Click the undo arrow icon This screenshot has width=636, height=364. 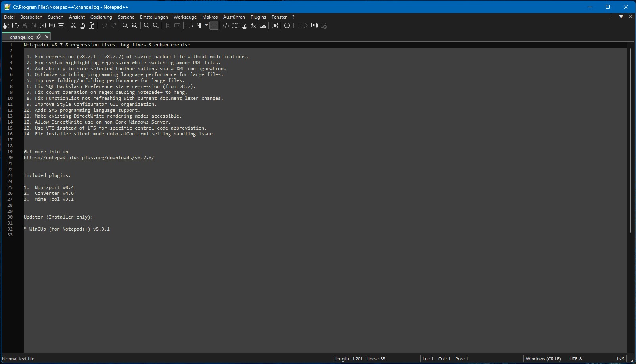click(104, 25)
